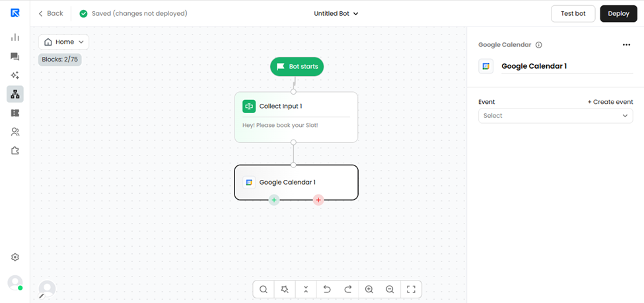Screen dimensions: 644x303
Task: Open the contacts people sidebar icon
Action: pyautogui.click(x=15, y=132)
